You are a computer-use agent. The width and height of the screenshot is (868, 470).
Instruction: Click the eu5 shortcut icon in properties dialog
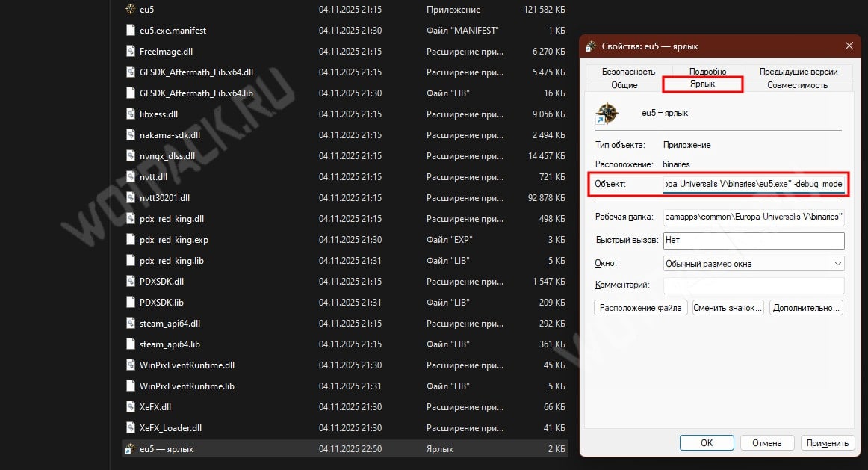pos(607,114)
